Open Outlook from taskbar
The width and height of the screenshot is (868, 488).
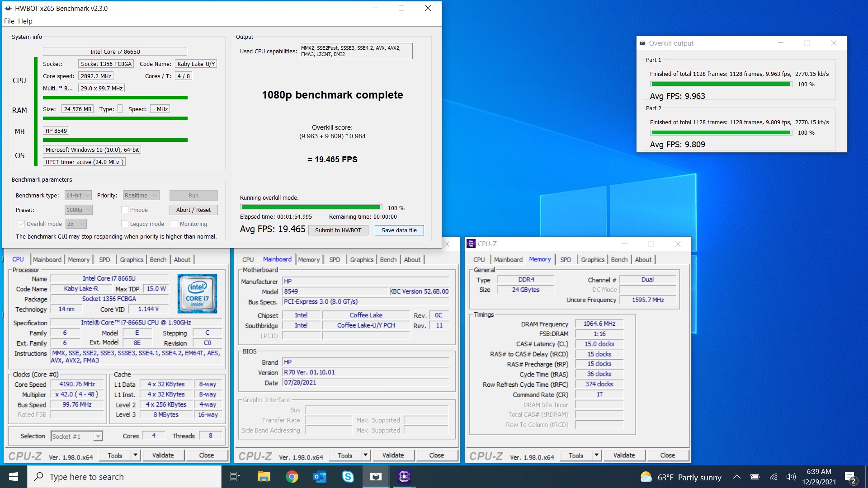(x=320, y=477)
